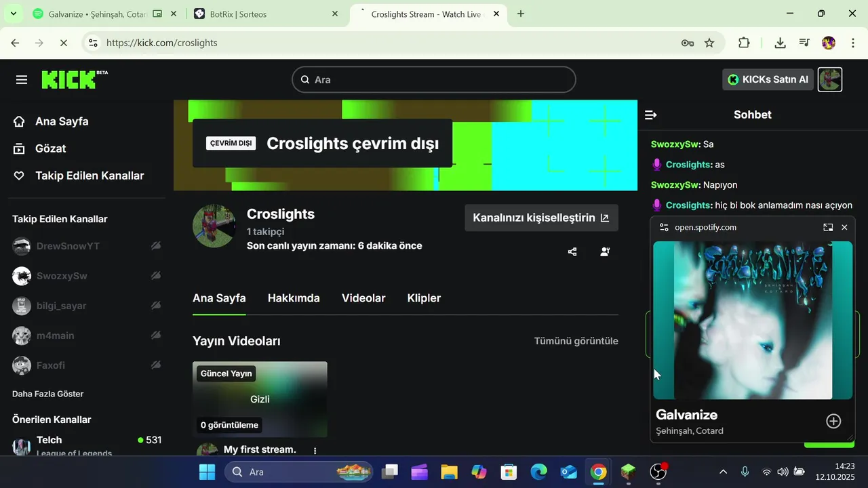Viewport: 868px width, 488px height.
Task: Open the Kick hamburger menu
Action: 22,80
